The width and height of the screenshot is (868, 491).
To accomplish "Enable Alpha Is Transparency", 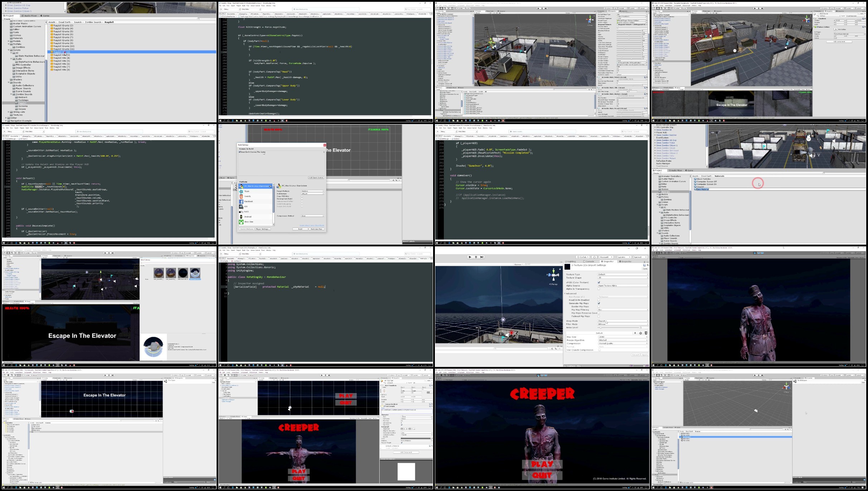I will (x=599, y=289).
